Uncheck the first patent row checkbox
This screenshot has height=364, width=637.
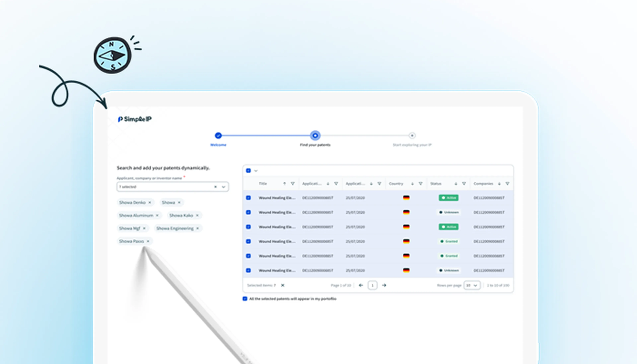[248, 198]
